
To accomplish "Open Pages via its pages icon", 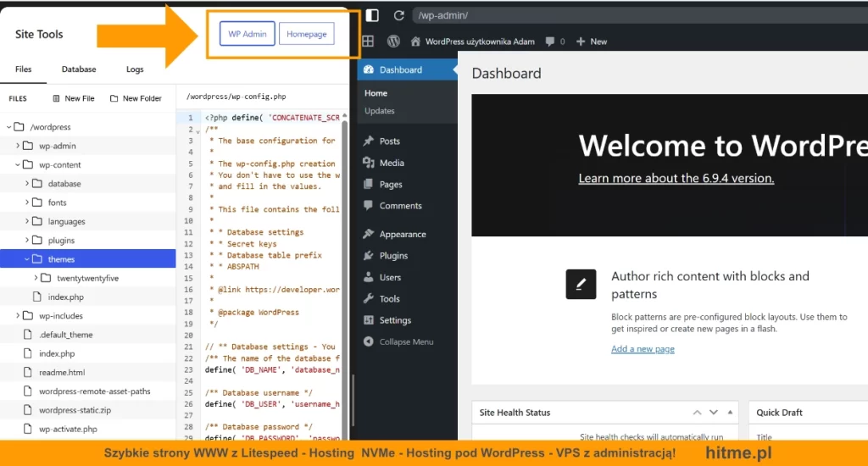I will coord(368,184).
